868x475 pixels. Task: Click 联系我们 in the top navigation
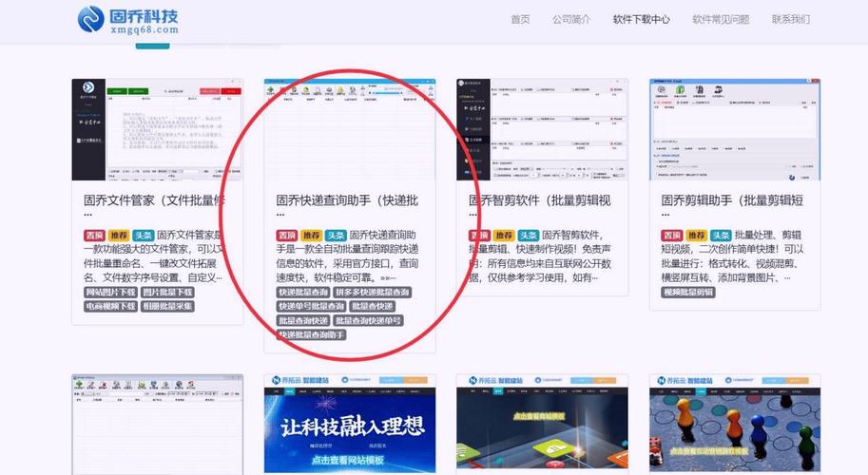tap(791, 19)
